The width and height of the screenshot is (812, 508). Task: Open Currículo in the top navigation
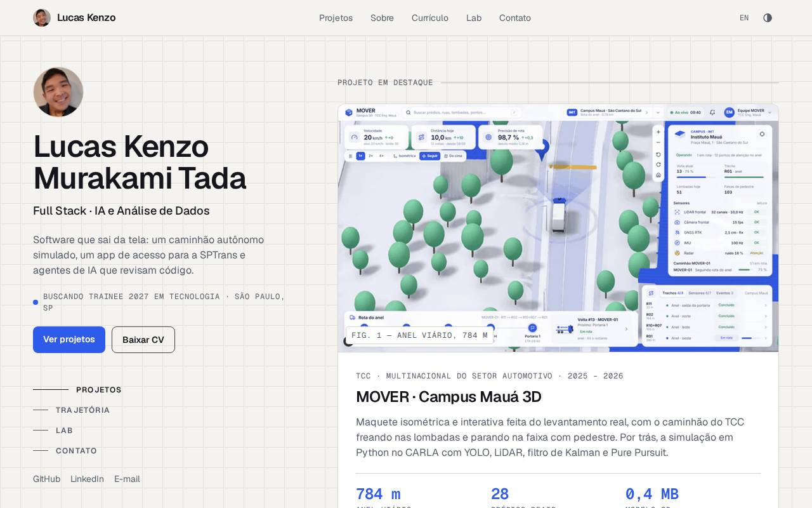click(430, 18)
